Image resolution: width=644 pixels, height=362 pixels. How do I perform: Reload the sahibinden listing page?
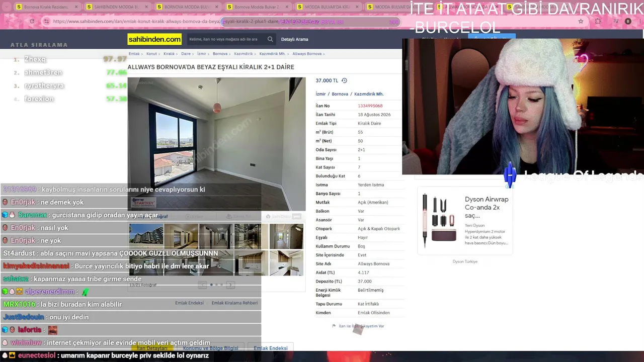(x=32, y=22)
